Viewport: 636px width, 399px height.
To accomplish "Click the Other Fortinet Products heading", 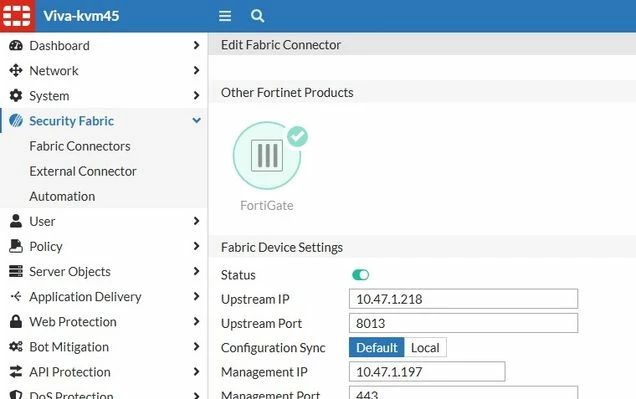I will click(x=287, y=92).
